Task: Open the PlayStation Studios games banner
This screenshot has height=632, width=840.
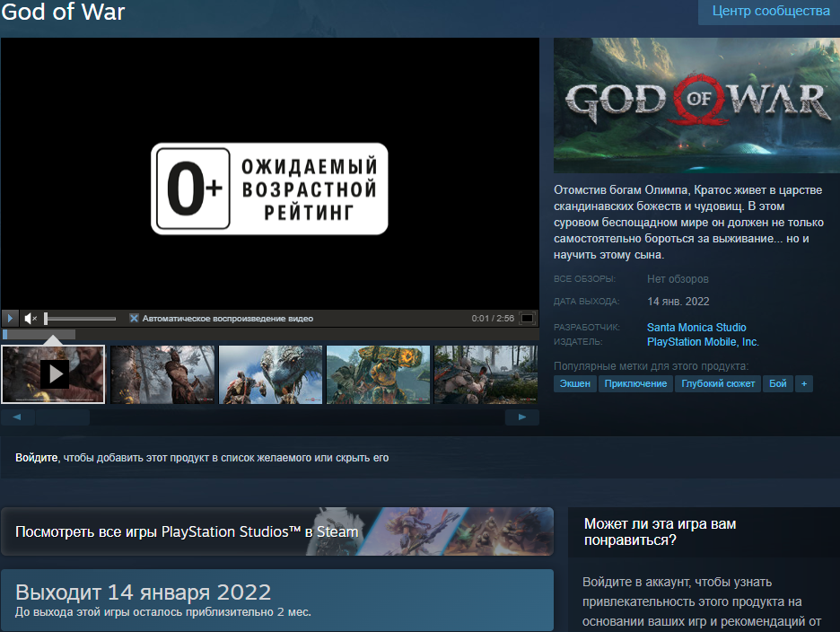Action: coord(277,531)
